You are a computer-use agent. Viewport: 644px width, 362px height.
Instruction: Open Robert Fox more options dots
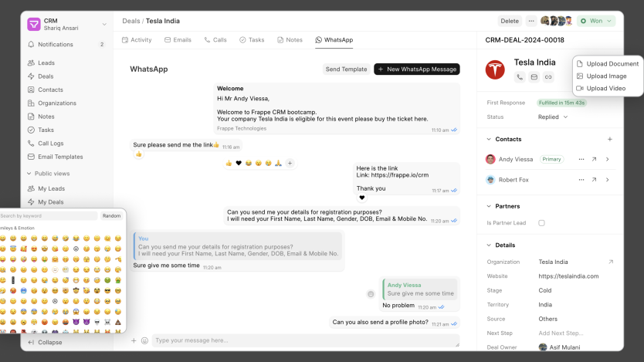581,180
